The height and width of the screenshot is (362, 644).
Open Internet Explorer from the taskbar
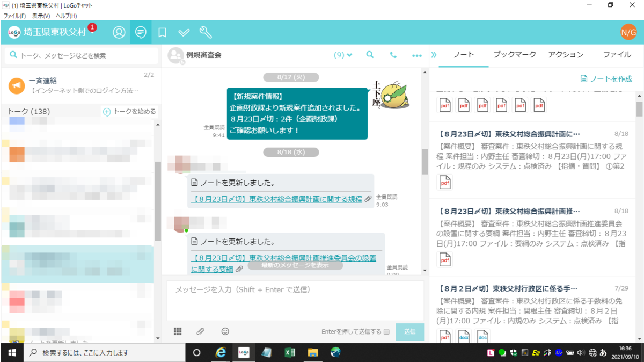point(220,352)
